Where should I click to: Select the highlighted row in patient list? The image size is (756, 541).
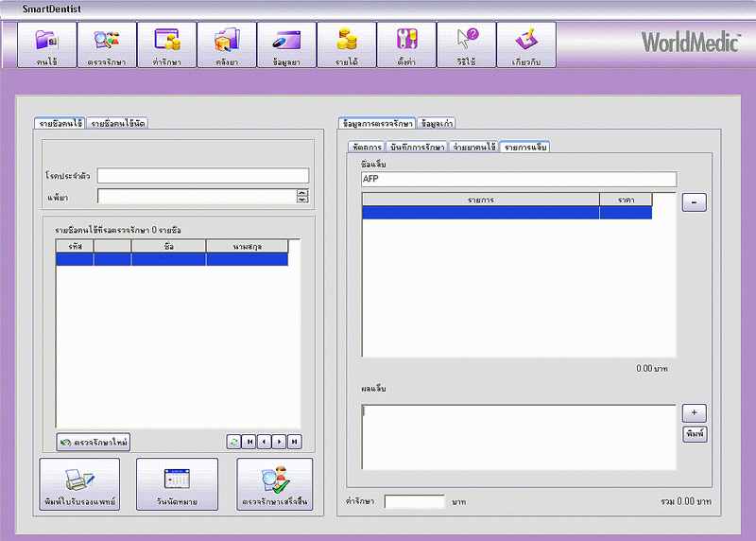click(x=172, y=260)
